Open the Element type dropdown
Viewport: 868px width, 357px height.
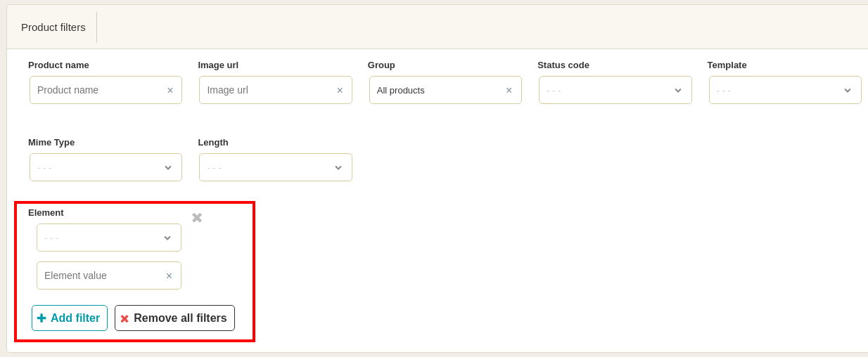click(108, 238)
